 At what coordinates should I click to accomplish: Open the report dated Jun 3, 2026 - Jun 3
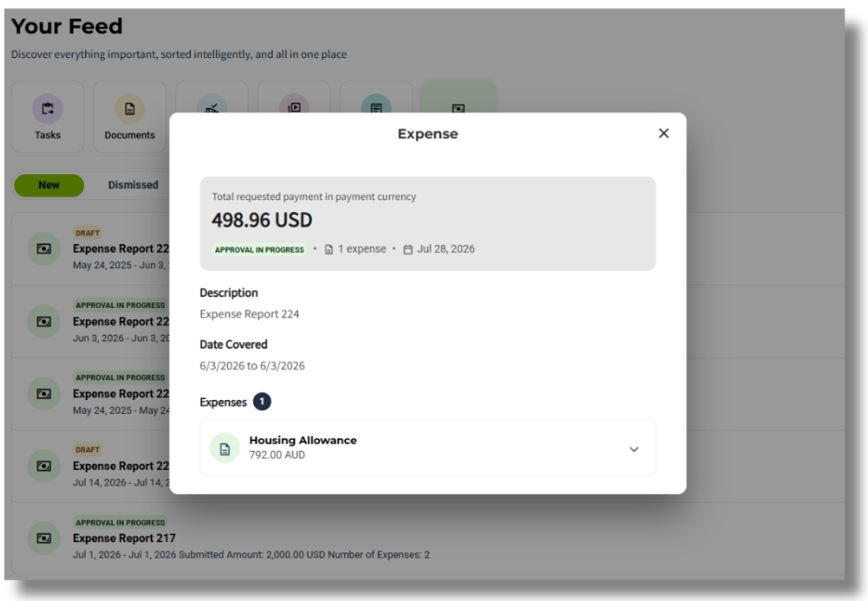[x=121, y=322]
